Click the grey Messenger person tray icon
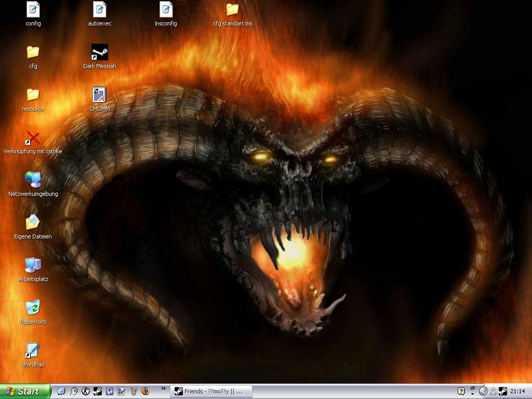This screenshot has width=532, height=399. pyautogui.click(x=494, y=392)
